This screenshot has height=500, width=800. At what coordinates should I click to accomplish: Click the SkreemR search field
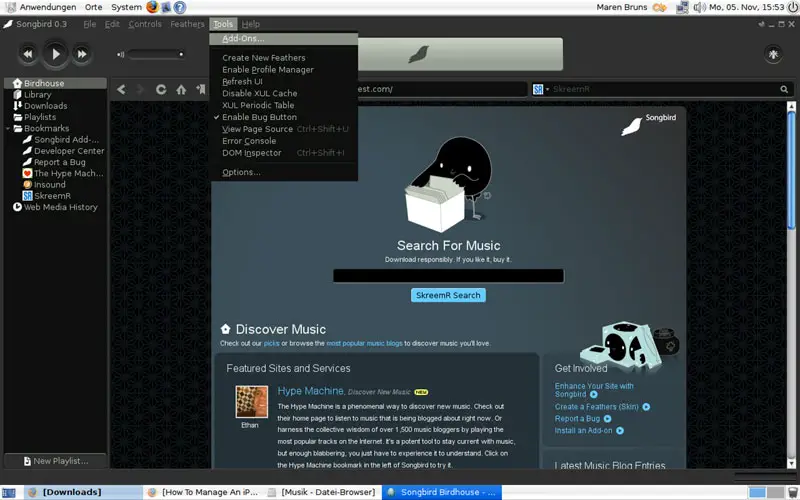tap(663, 89)
